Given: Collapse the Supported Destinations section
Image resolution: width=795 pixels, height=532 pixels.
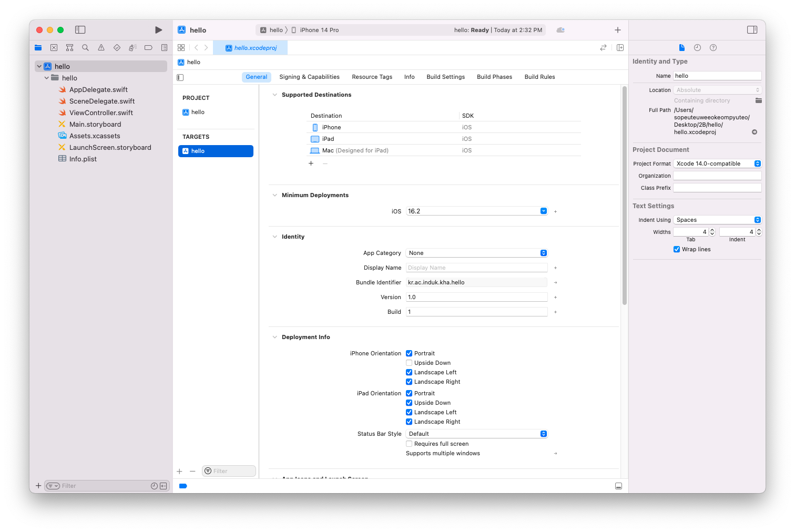Looking at the screenshot, I should (274, 95).
